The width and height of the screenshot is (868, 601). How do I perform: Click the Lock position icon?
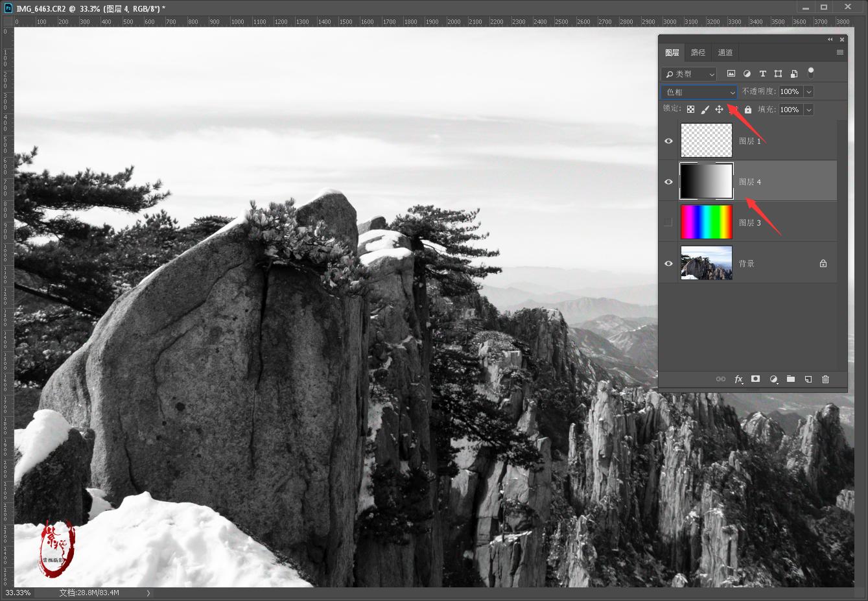[719, 109]
